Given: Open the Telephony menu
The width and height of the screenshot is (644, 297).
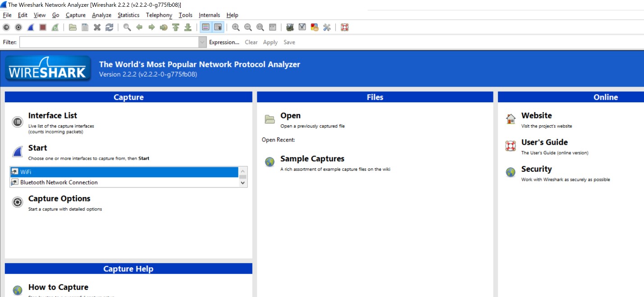Looking at the screenshot, I should point(159,15).
